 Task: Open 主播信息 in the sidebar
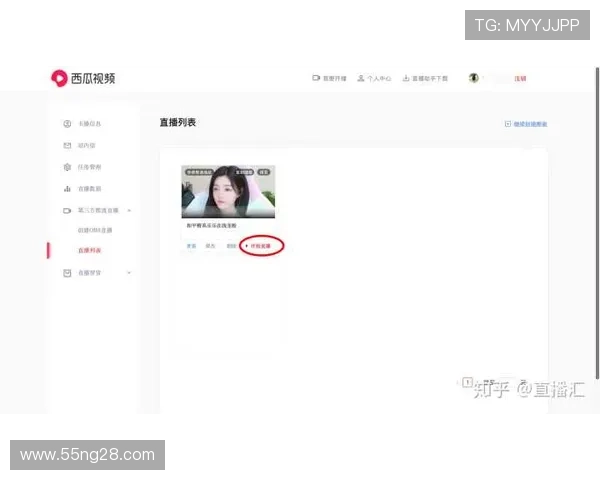click(82, 124)
